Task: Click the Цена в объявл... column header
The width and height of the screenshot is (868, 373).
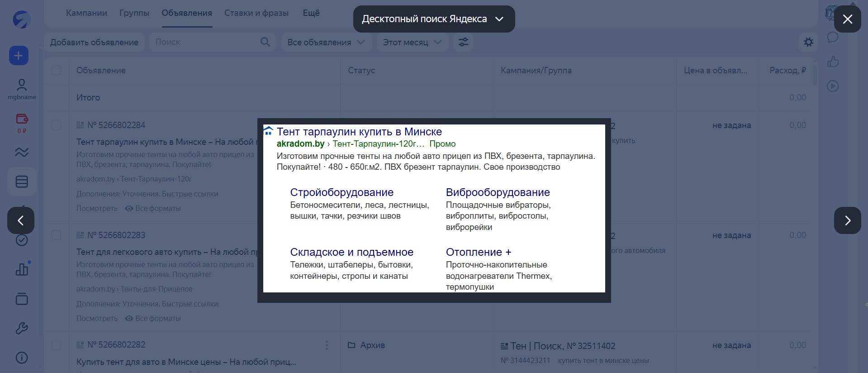Action: click(715, 70)
